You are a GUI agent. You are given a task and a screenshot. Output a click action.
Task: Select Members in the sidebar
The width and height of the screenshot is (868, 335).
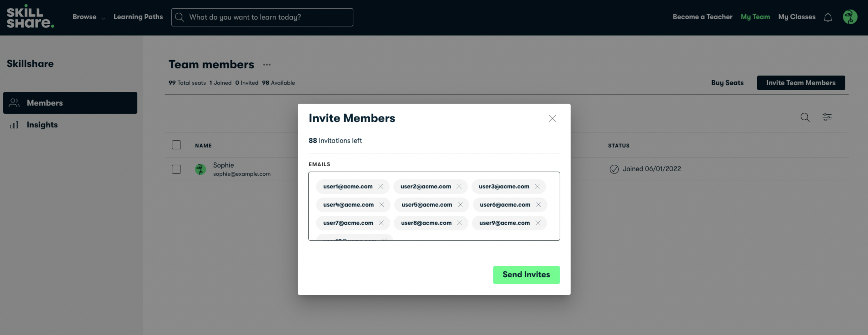click(x=70, y=103)
